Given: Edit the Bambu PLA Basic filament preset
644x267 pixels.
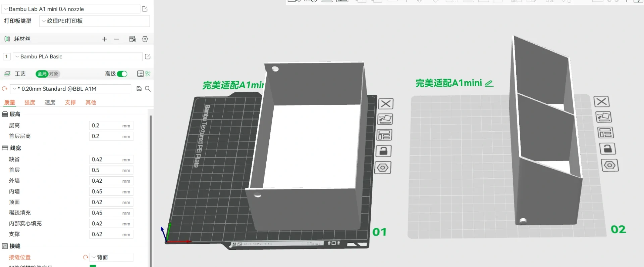Looking at the screenshot, I should (x=148, y=56).
